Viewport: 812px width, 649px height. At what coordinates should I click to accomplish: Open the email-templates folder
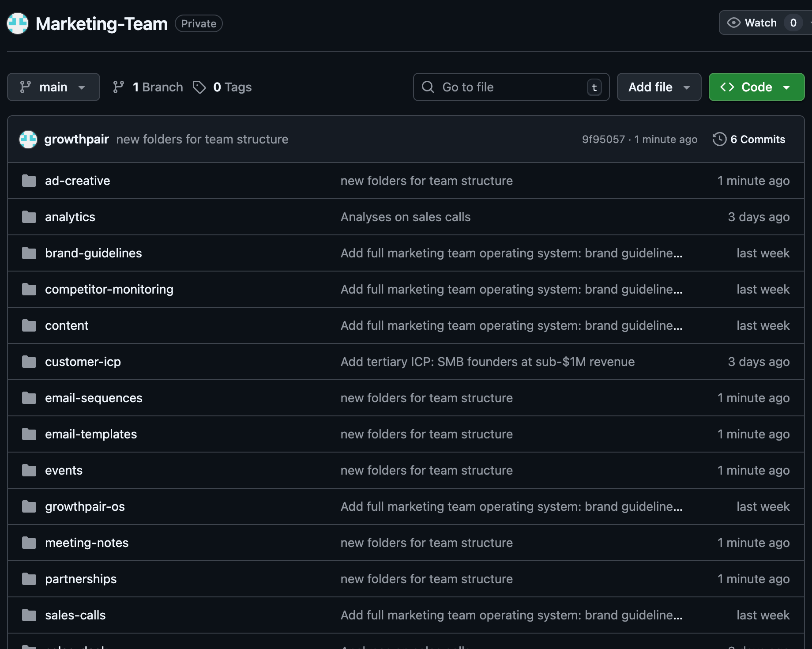click(x=91, y=434)
